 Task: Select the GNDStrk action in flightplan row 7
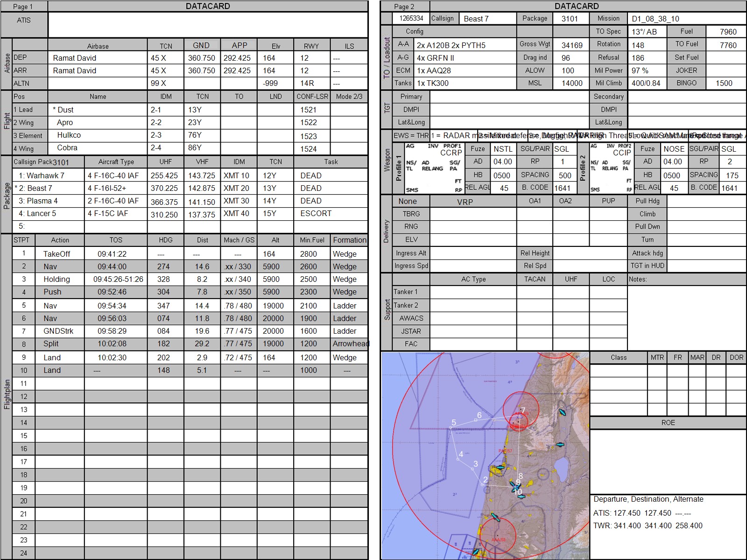pyautogui.click(x=58, y=331)
